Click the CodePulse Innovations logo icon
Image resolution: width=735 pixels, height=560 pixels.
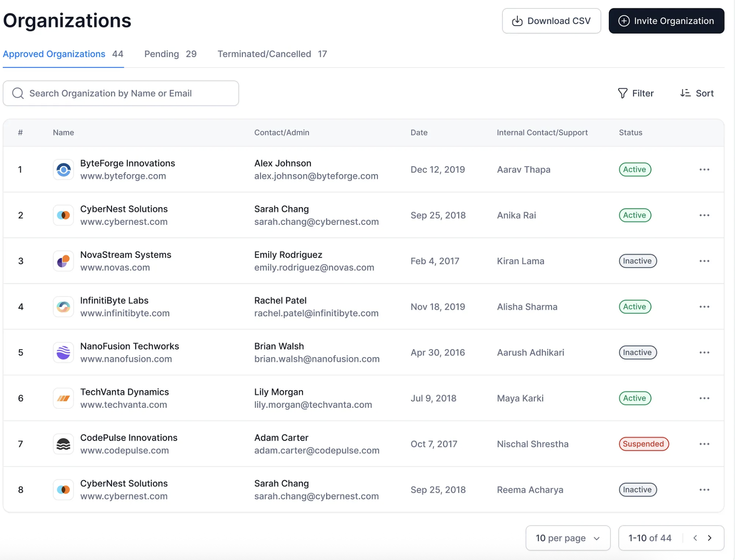tap(63, 444)
